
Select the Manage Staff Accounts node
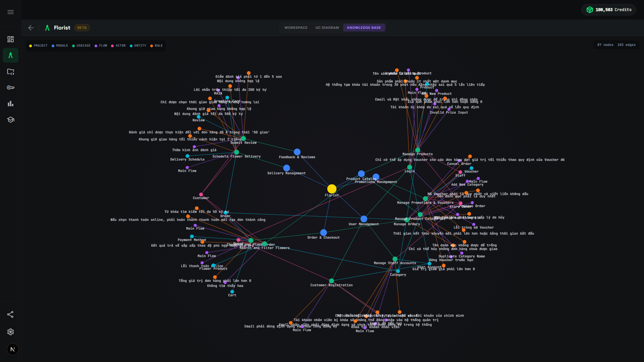click(x=395, y=259)
